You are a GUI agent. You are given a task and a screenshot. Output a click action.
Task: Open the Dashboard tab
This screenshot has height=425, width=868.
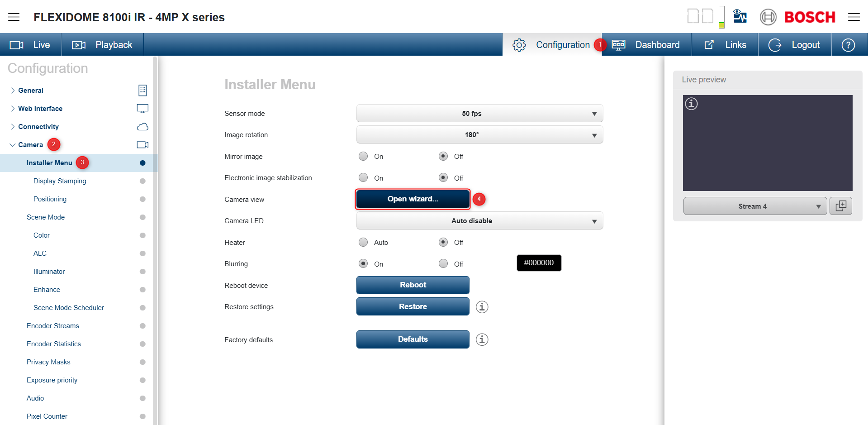pos(646,45)
